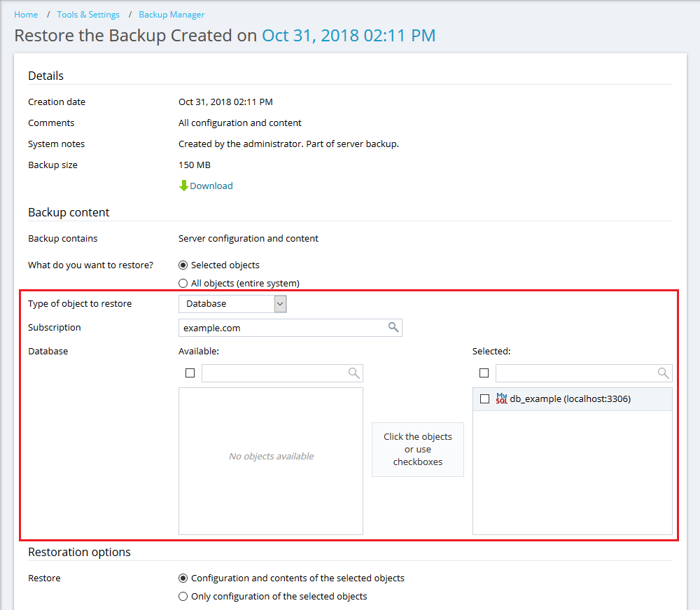The width and height of the screenshot is (700, 610).
Task: Click the Available databases search box
Action: coord(273,373)
